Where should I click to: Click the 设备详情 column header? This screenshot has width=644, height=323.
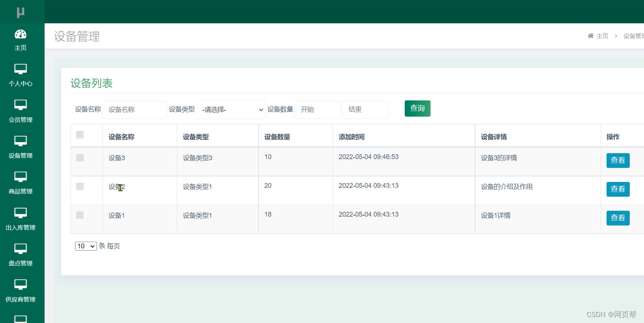pyautogui.click(x=494, y=137)
